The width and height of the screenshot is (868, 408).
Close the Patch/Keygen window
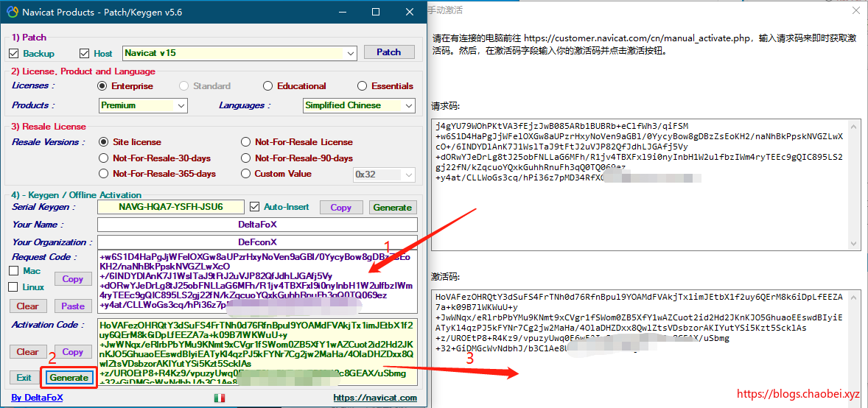(x=410, y=12)
